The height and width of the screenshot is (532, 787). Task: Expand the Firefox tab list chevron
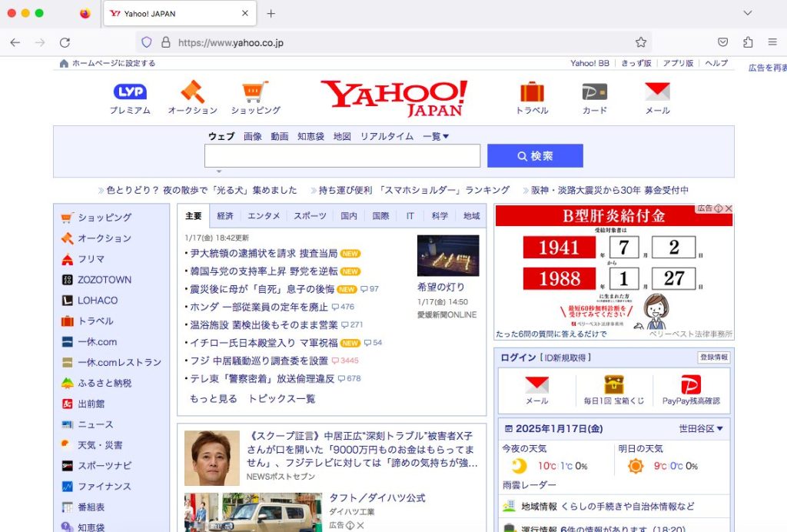pos(747,13)
